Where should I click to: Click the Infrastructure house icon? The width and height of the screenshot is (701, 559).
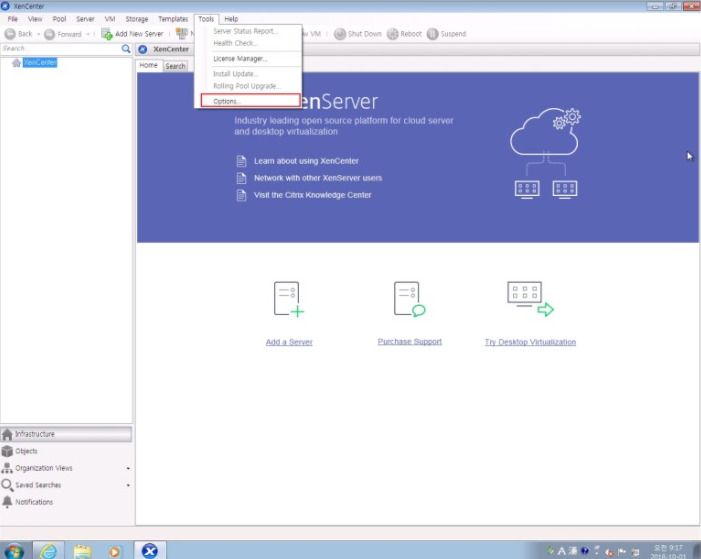tap(7, 434)
